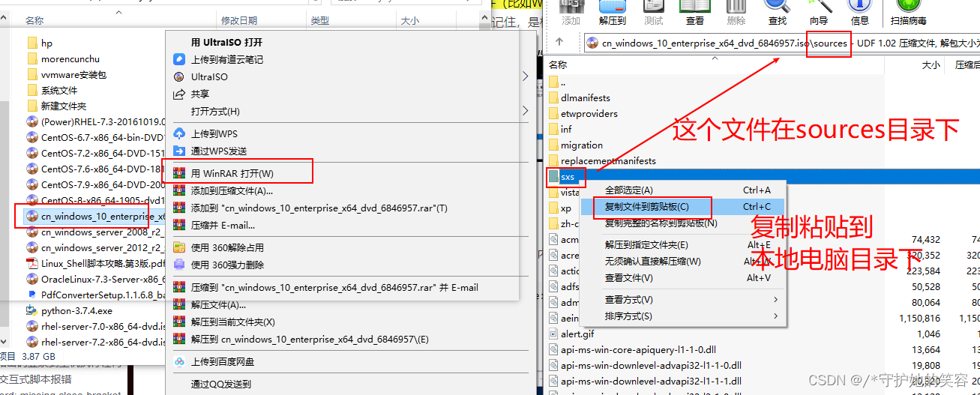Select the CentOS-7.9 ISO file

tap(95, 184)
